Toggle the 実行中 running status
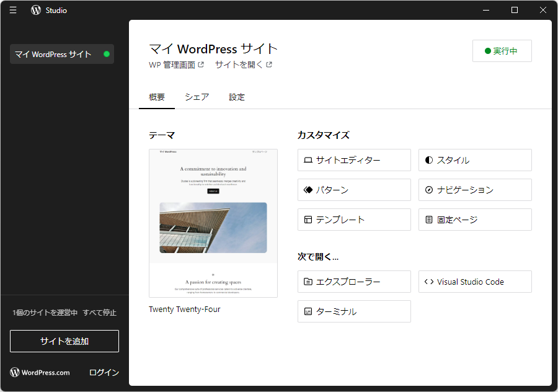 click(x=502, y=51)
